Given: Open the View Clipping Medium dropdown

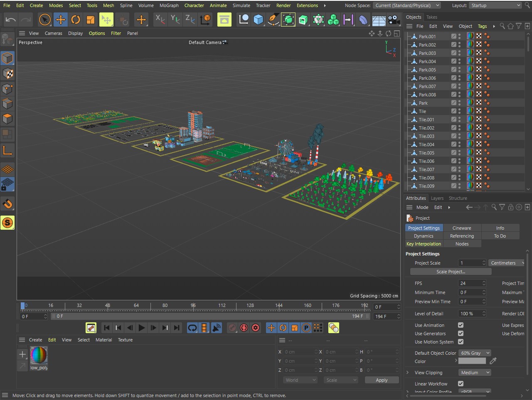Looking at the screenshot, I should [x=474, y=373].
